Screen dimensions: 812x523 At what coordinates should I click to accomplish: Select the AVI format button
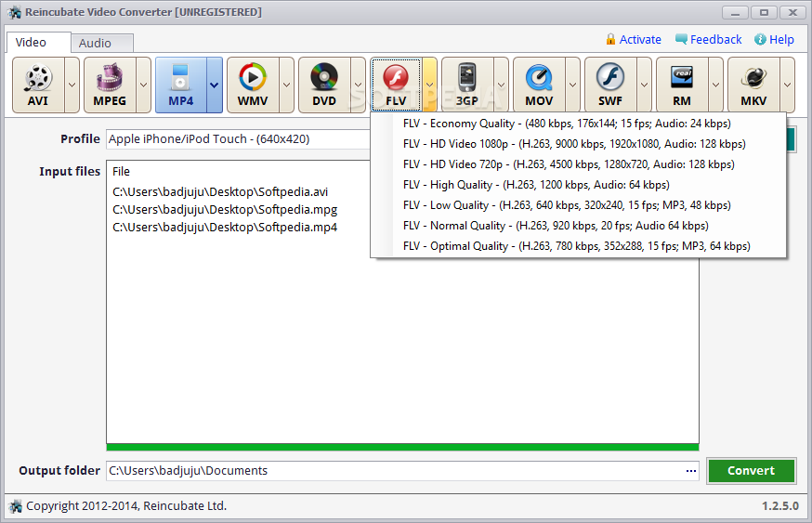[x=38, y=85]
